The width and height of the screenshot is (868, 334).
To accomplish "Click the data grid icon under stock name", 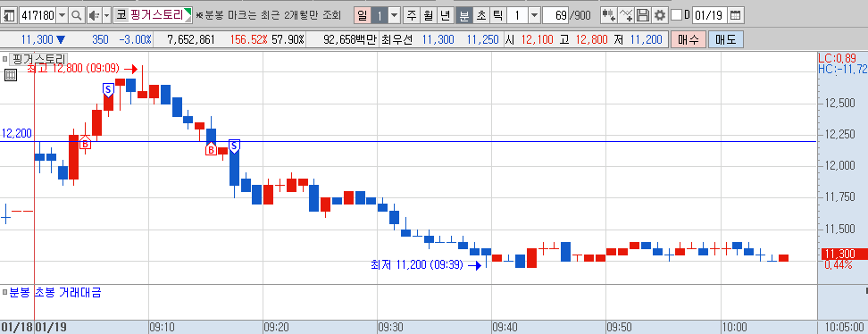I will (x=11, y=75).
